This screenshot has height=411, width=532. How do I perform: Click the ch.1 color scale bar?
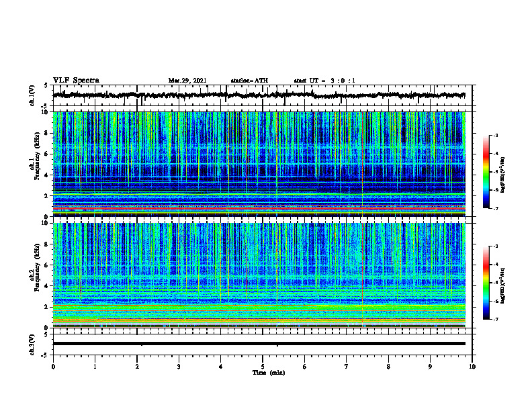(486, 172)
